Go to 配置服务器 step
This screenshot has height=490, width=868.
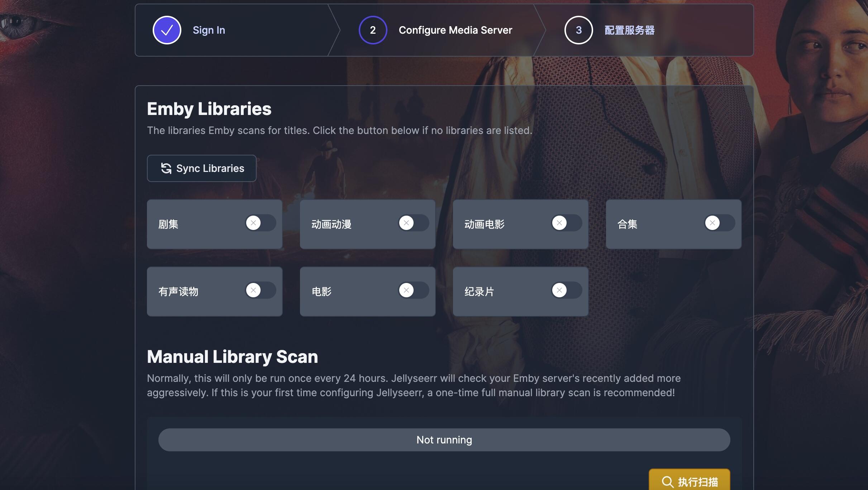tap(629, 30)
